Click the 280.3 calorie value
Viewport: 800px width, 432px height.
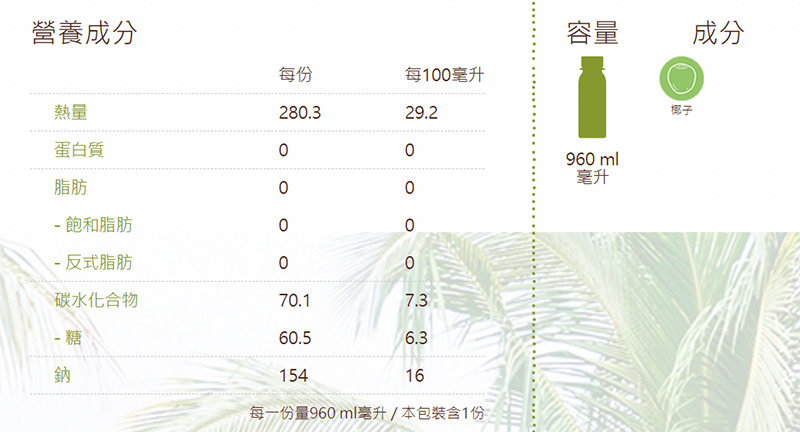point(300,112)
